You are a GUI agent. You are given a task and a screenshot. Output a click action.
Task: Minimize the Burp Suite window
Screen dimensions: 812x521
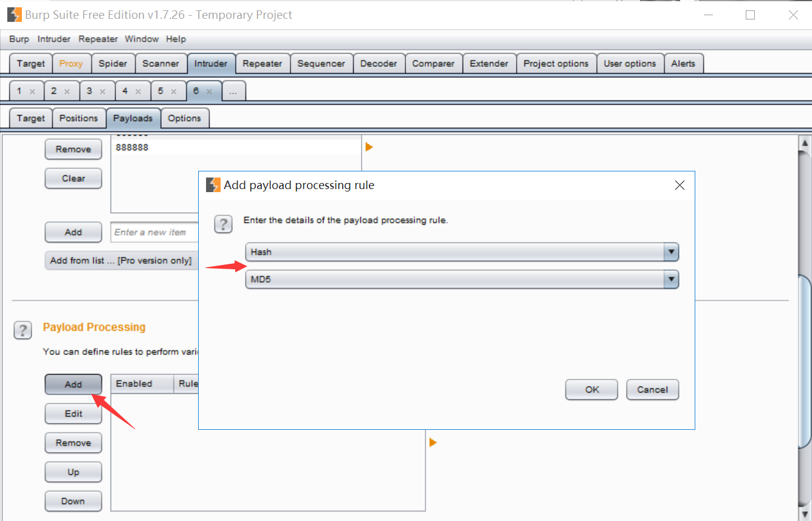pos(707,15)
